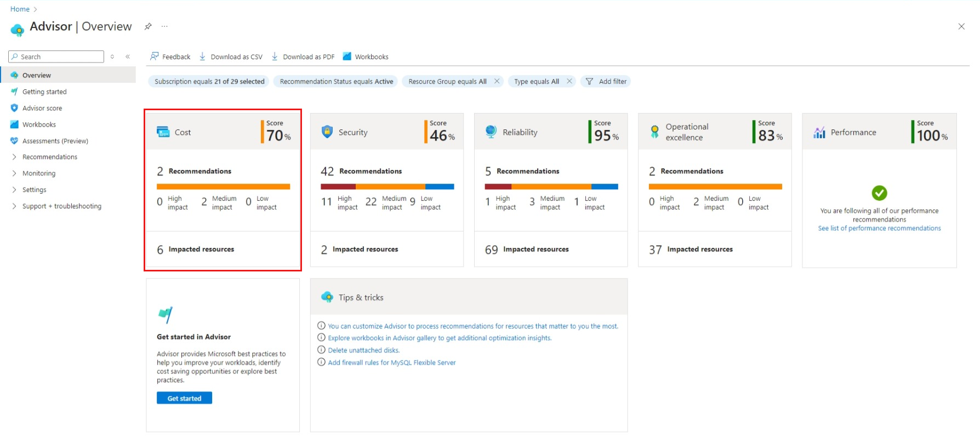Select Overview in the left menu
980x442 pixels.
68,75
